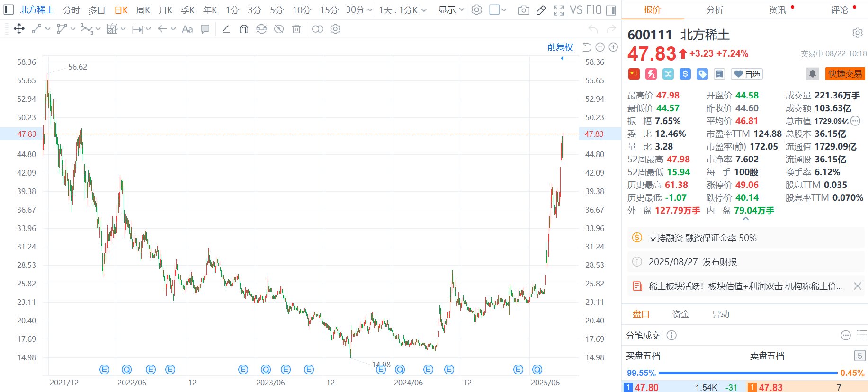
Task: Open the 评论 comments tab
Action: [839, 10]
